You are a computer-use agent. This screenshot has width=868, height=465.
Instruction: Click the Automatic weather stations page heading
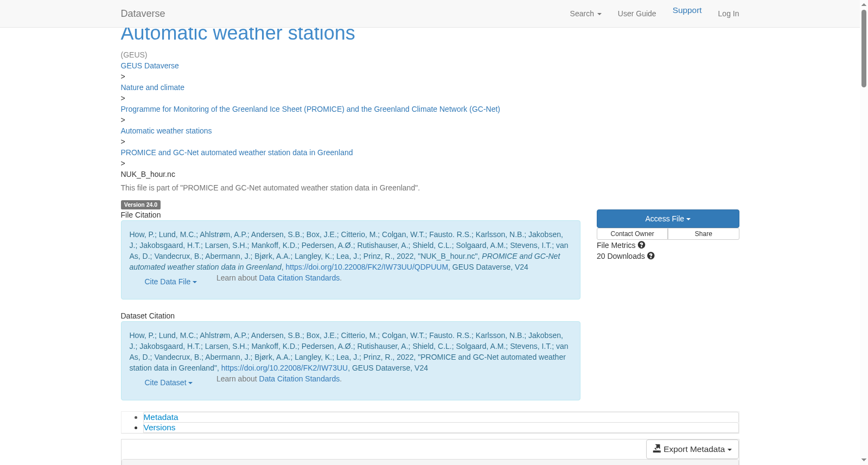click(238, 33)
